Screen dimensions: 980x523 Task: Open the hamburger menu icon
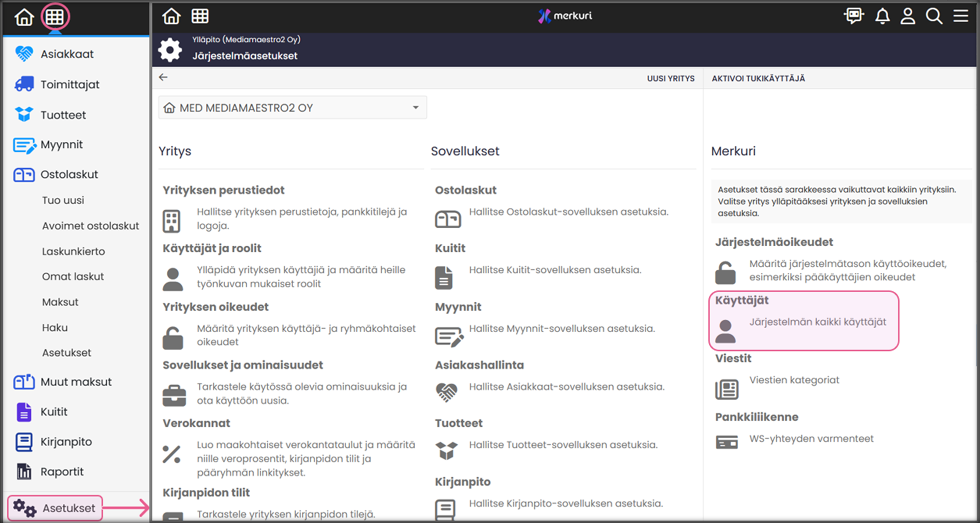(x=961, y=16)
